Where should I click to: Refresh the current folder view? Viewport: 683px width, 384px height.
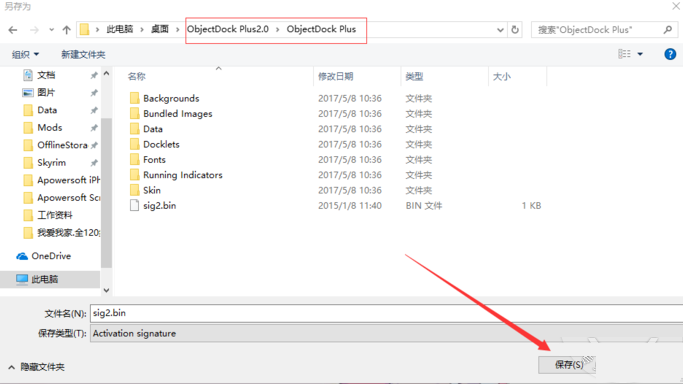[x=515, y=30]
